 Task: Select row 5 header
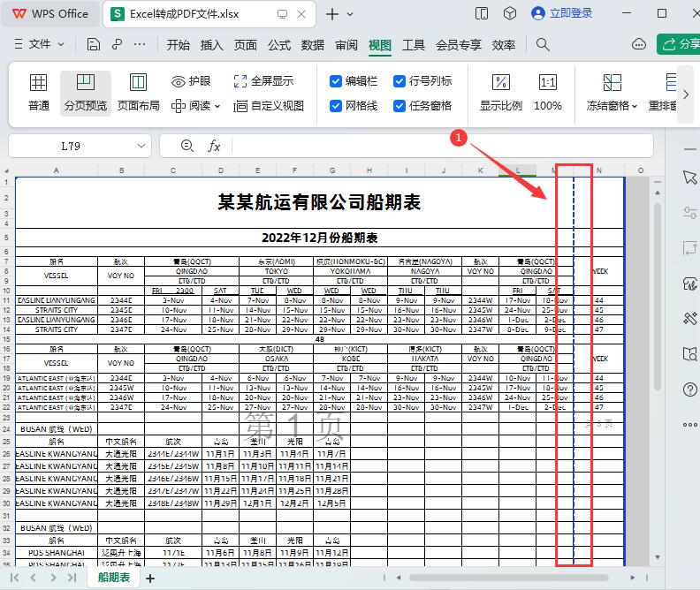coord(6,238)
